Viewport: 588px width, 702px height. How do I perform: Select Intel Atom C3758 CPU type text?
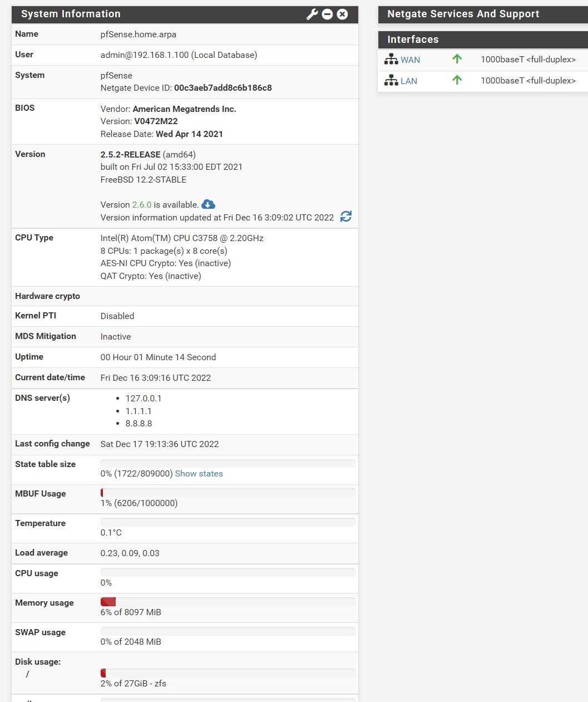click(182, 238)
